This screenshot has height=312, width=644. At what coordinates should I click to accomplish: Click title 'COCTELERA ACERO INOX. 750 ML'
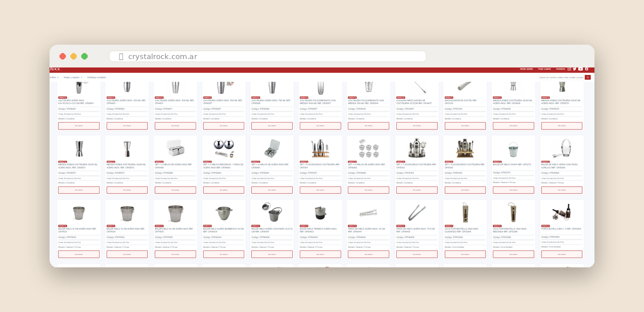(x=270, y=102)
